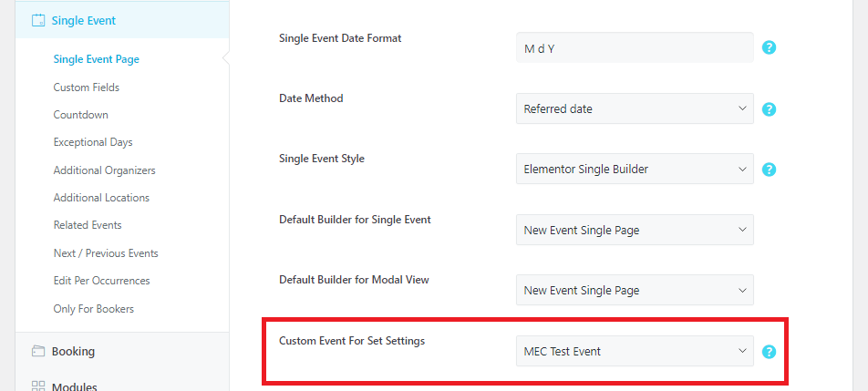Image resolution: width=868 pixels, height=391 pixels.
Task: Click the Single Event Date Format field
Action: pos(635,47)
